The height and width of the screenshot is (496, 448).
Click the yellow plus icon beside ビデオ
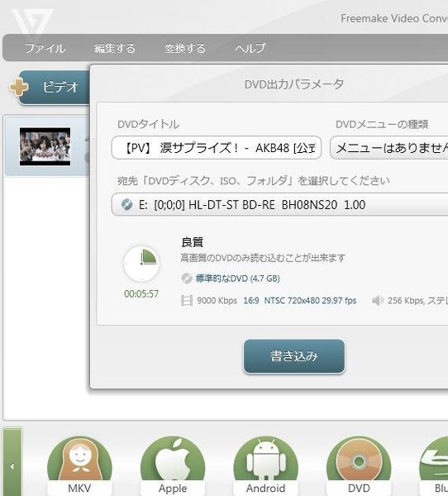[x=18, y=87]
